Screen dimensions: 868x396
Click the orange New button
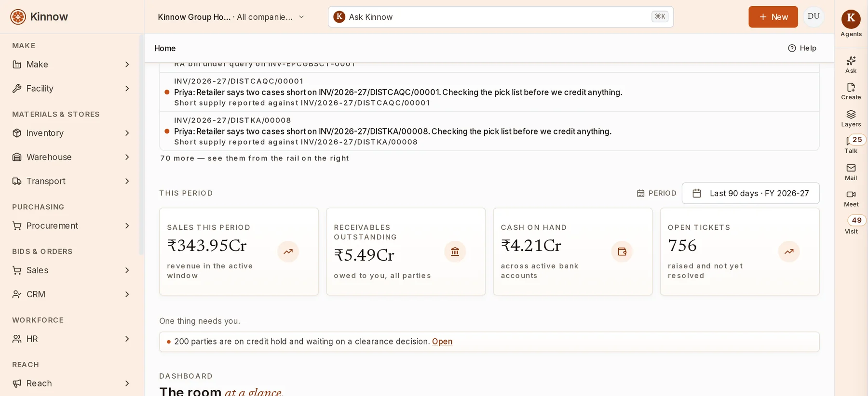click(x=773, y=17)
